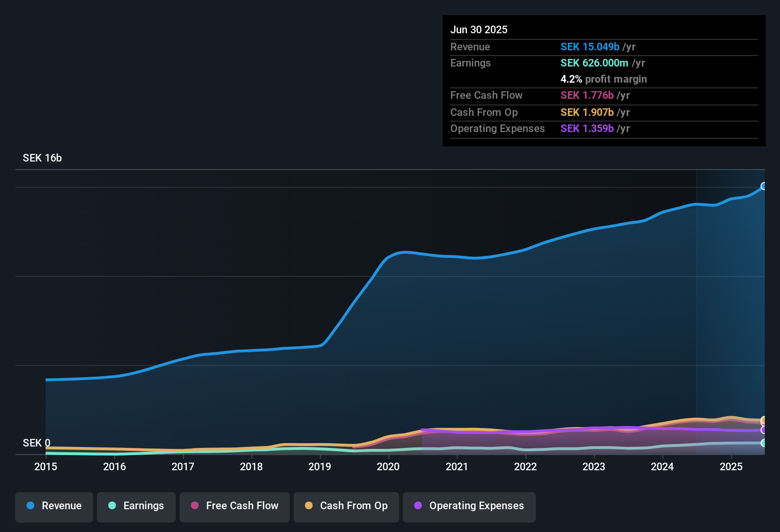Click the pink Free Cash Flow legend dot
This screenshot has width=780, height=532.
point(195,506)
